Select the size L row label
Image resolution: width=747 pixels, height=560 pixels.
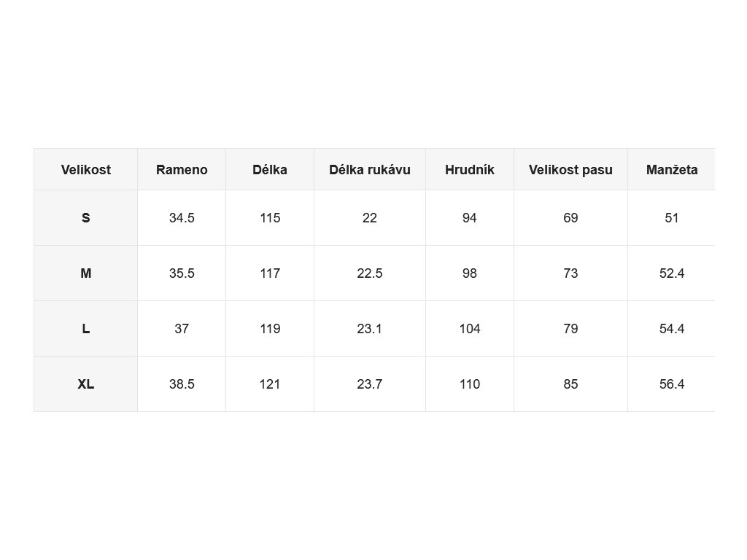(86, 329)
